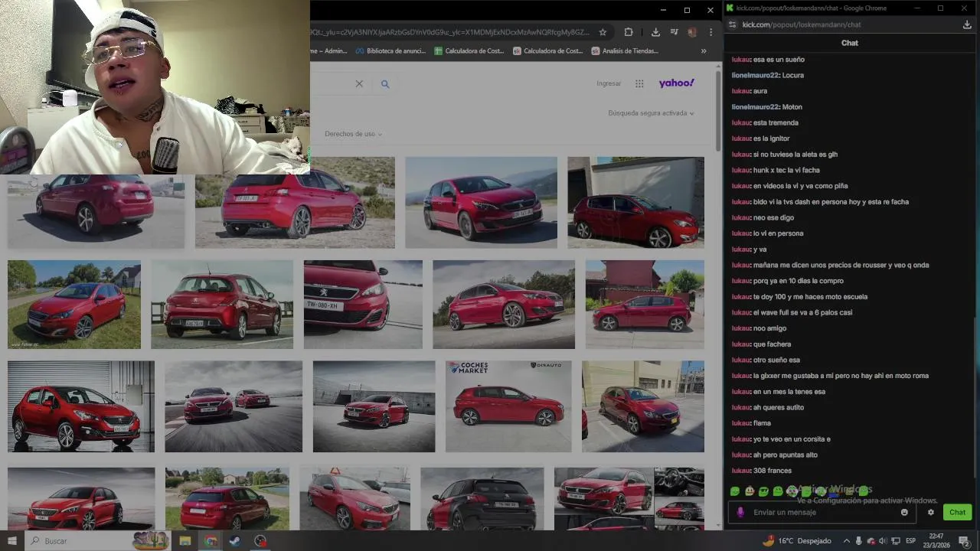Open the Biblioteca de anunci... bookmark
This screenshot has width=980, height=551.
pyautogui.click(x=390, y=51)
